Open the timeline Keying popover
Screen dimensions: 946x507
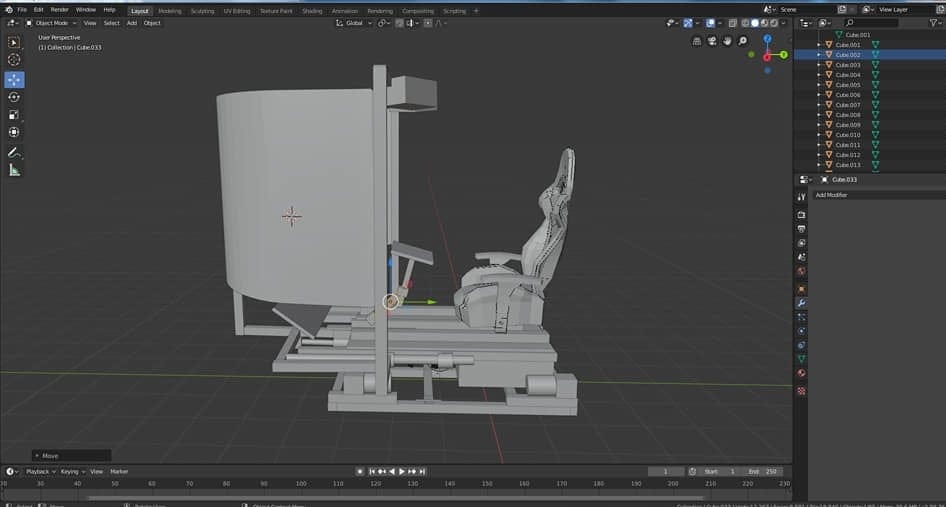point(72,471)
